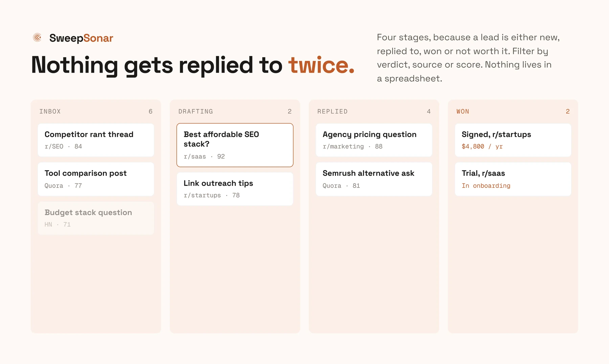This screenshot has height=364, width=609.
Task: Open the Trial, r/saas card
Action: tap(513, 179)
